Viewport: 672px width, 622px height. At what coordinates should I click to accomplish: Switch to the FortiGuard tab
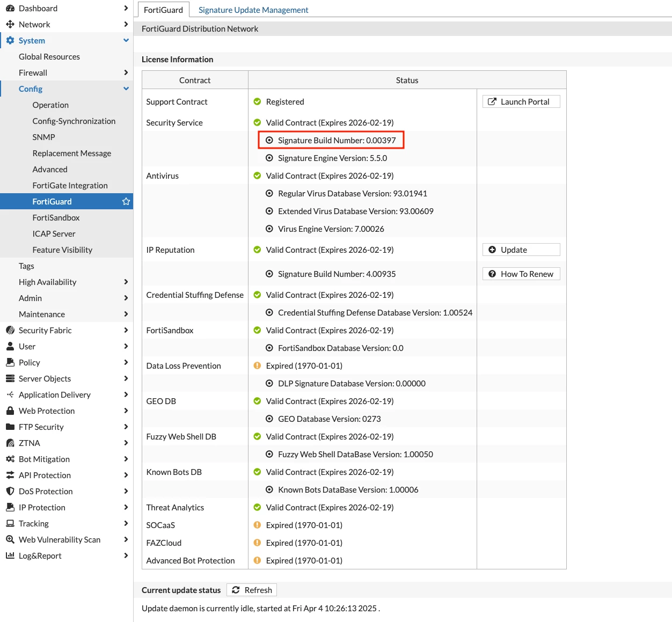[x=163, y=10]
